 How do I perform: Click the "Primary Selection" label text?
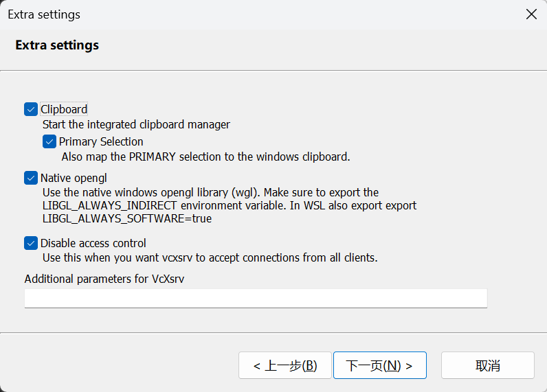[101, 141]
